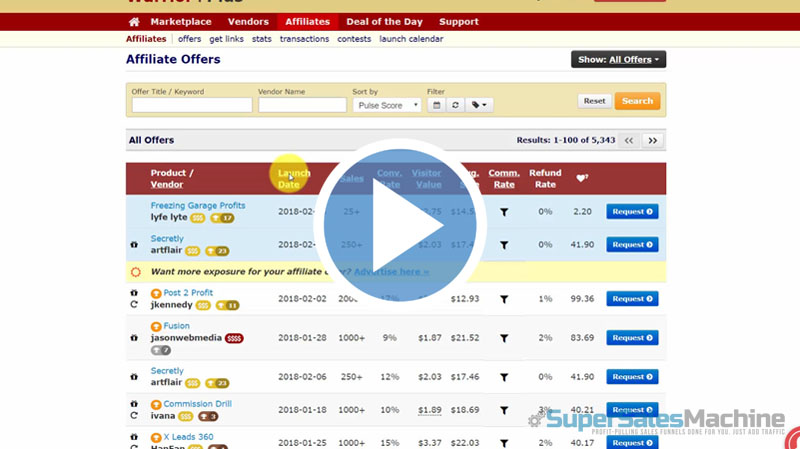Open the Sort by Pulse Score dropdown
The image size is (800, 449).
386,105
